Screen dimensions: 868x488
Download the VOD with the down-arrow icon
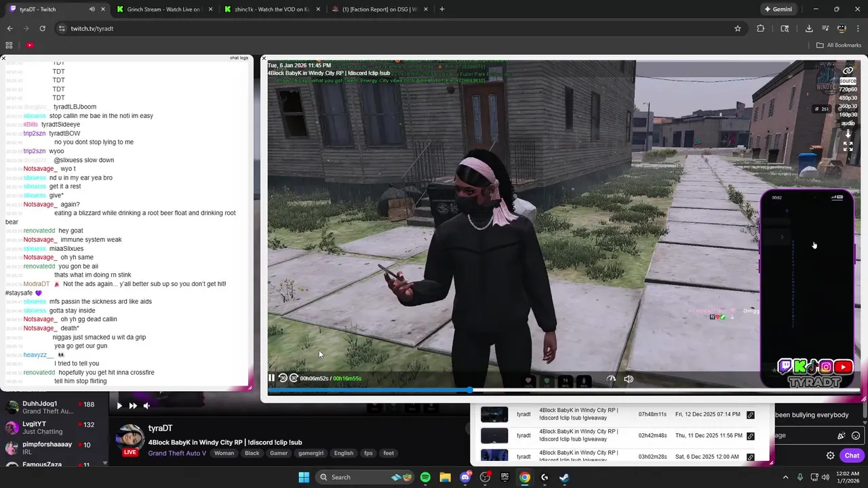pos(848,134)
